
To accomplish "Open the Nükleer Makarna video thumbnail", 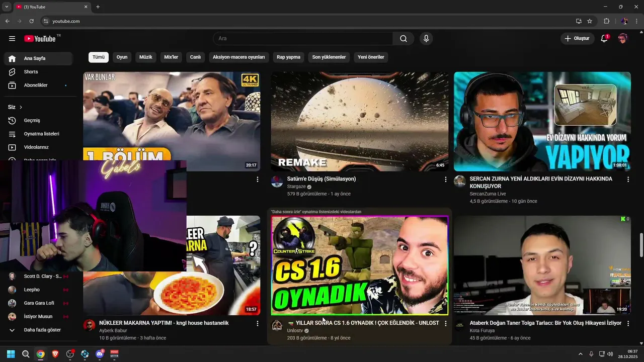I will pos(223,265).
